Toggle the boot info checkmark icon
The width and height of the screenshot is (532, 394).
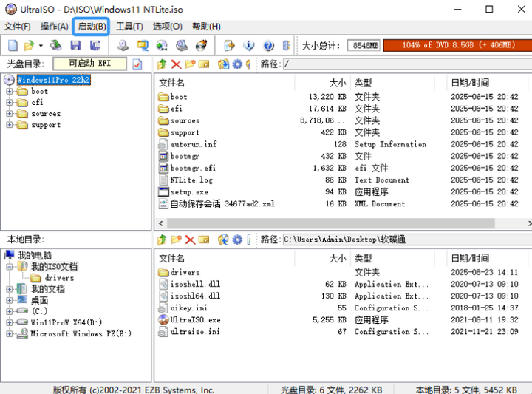click(137, 64)
